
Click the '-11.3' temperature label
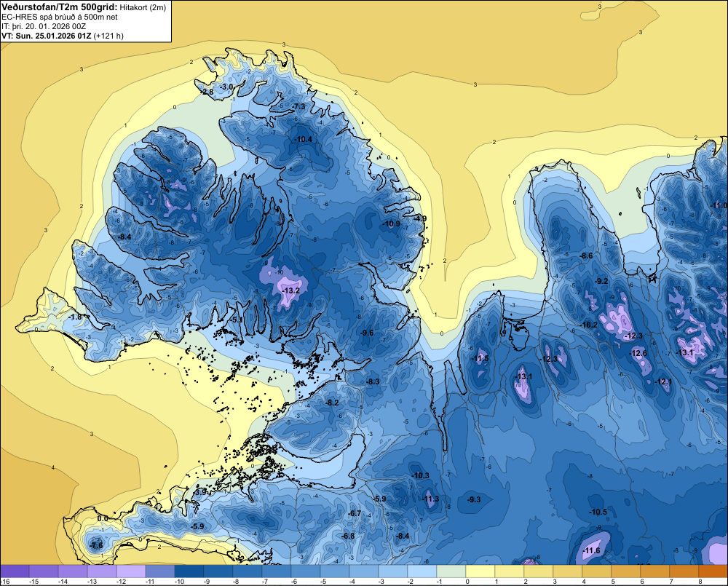tap(430, 499)
